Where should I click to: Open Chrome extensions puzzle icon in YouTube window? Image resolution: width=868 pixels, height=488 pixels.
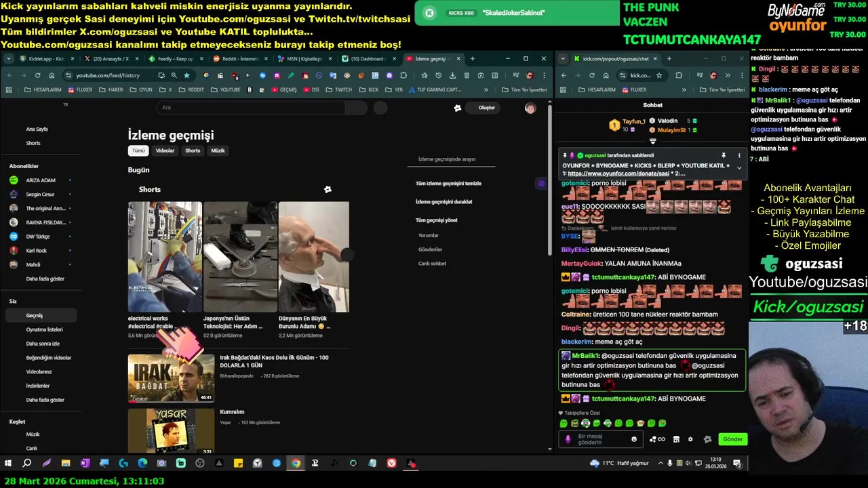coord(405,75)
